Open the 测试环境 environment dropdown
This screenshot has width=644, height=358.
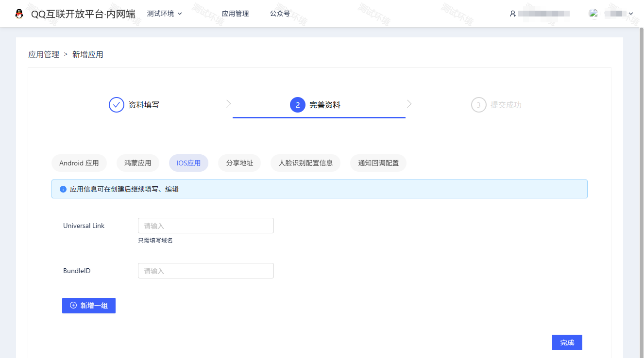[x=165, y=14]
